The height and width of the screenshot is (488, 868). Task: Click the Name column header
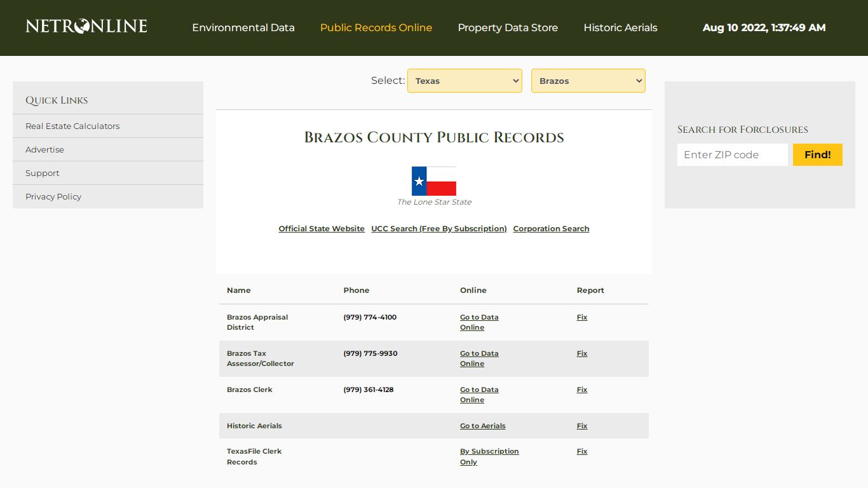click(239, 290)
